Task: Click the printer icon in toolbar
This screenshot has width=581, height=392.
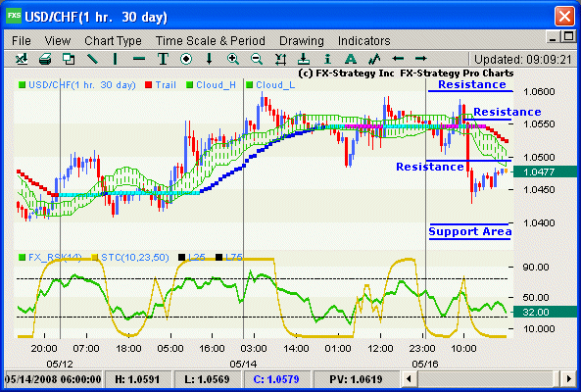Action: click(45, 59)
